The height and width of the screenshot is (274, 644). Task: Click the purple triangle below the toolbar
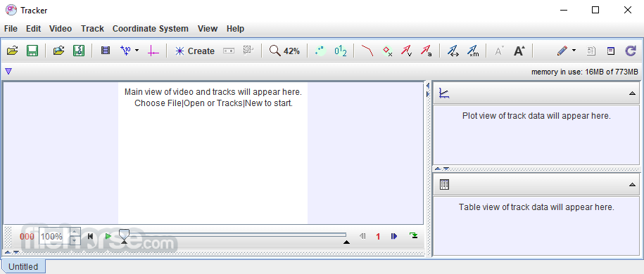[x=8, y=72]
